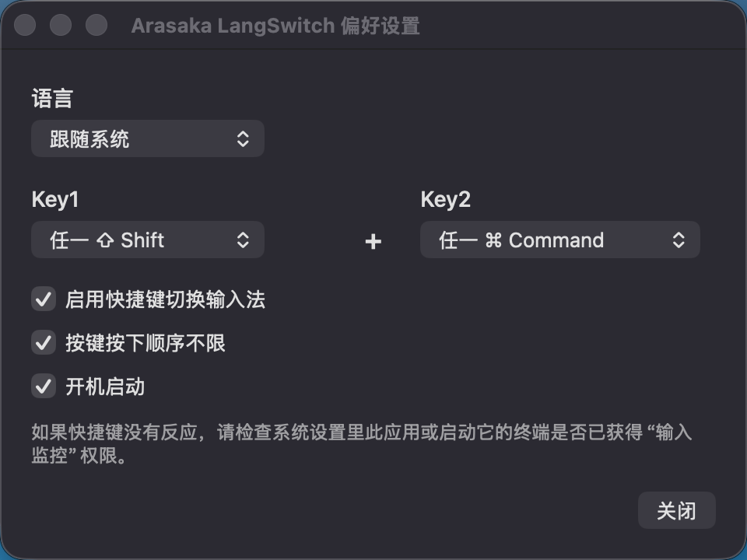Uncheck the 按键按下顺序不限 option
This screenshot has height=560, width=747.
44,342
